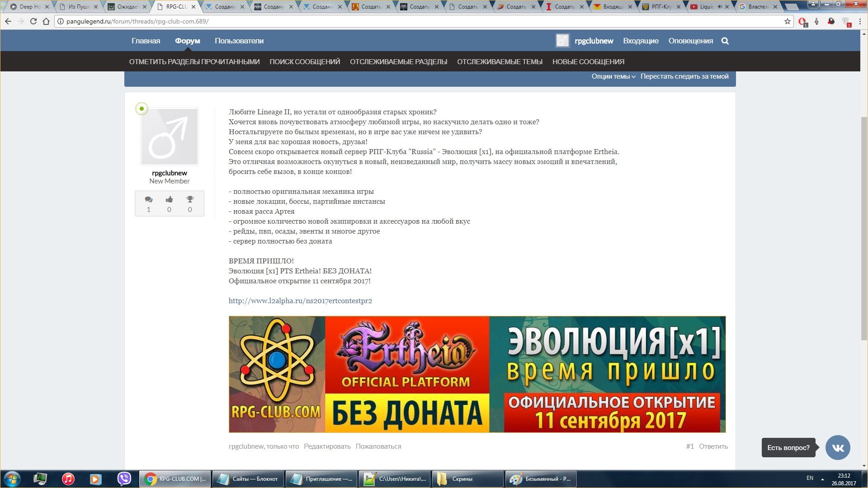This screenshot has height=488, width=868.
Task: Click post number #1 permalink
Action: click(x=690, y=446)
